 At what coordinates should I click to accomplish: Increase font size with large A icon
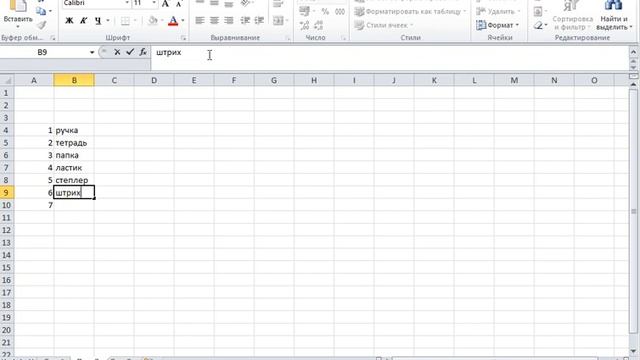165,4
